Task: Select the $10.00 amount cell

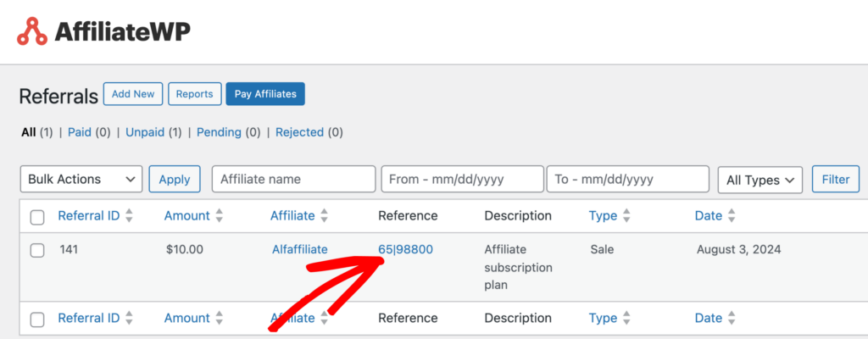Action: click(184, 250)
